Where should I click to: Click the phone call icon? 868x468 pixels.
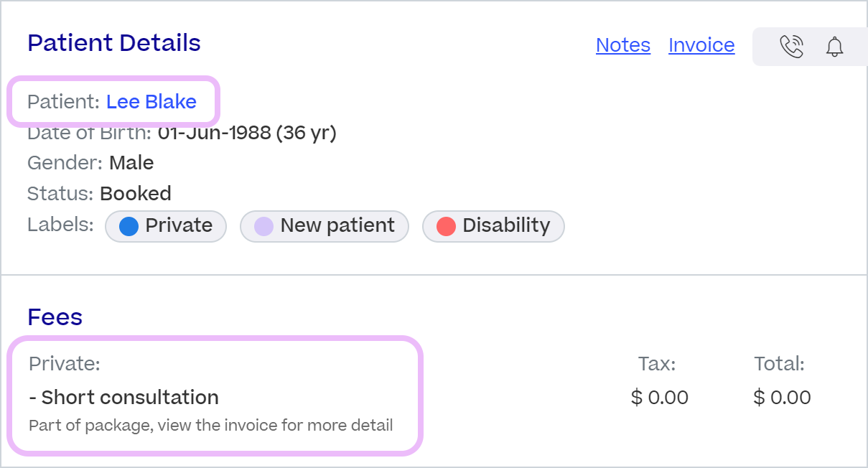(791, 47)
